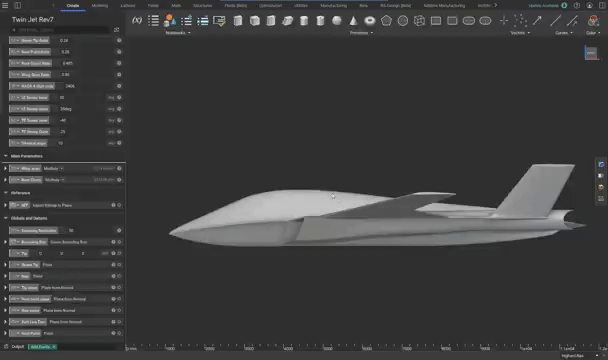This screenshot has height=360, width=608.
Task: Expand the Bounding Box block
Action: pos(5,242)
